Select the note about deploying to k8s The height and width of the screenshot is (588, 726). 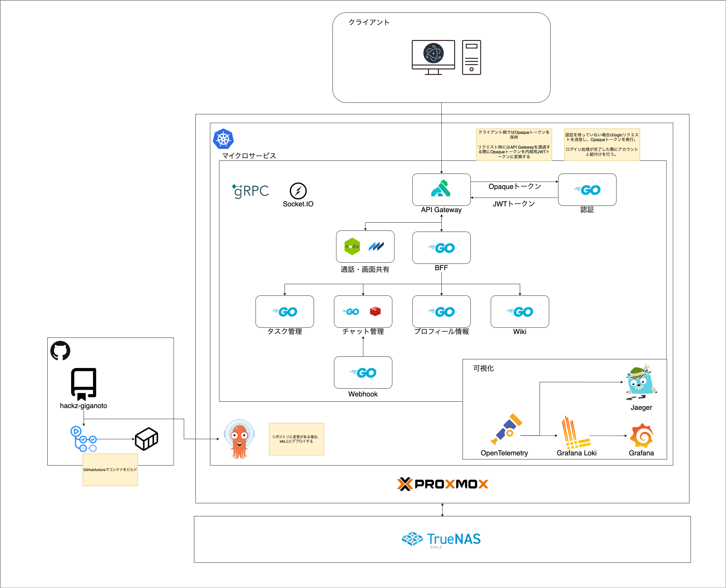[x=296, y=439]
